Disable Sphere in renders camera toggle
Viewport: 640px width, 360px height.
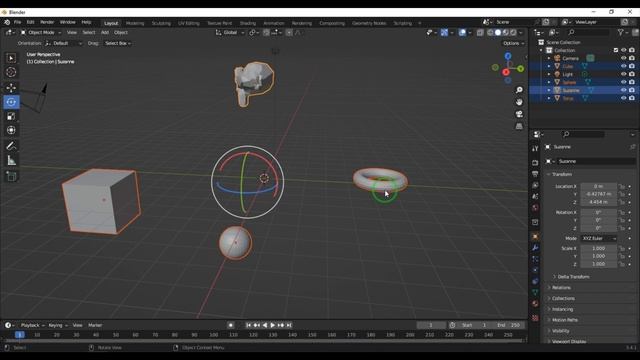point(632,82)
